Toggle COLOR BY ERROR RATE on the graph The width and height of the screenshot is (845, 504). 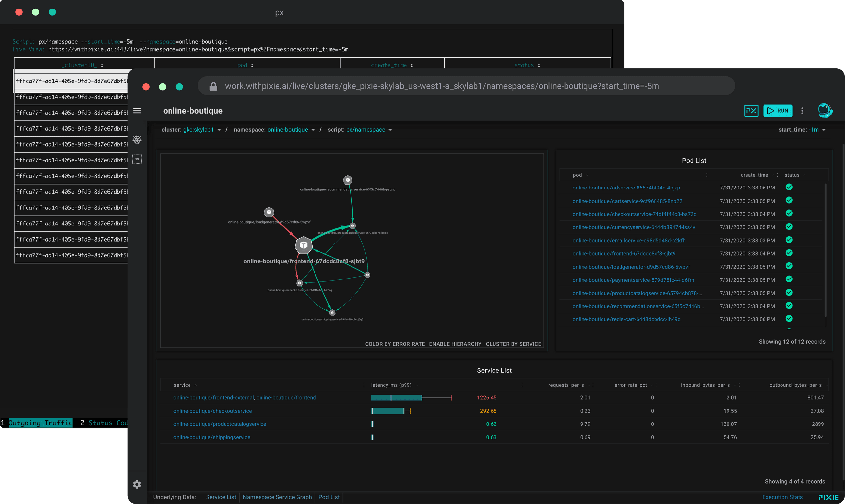point(395,344)
